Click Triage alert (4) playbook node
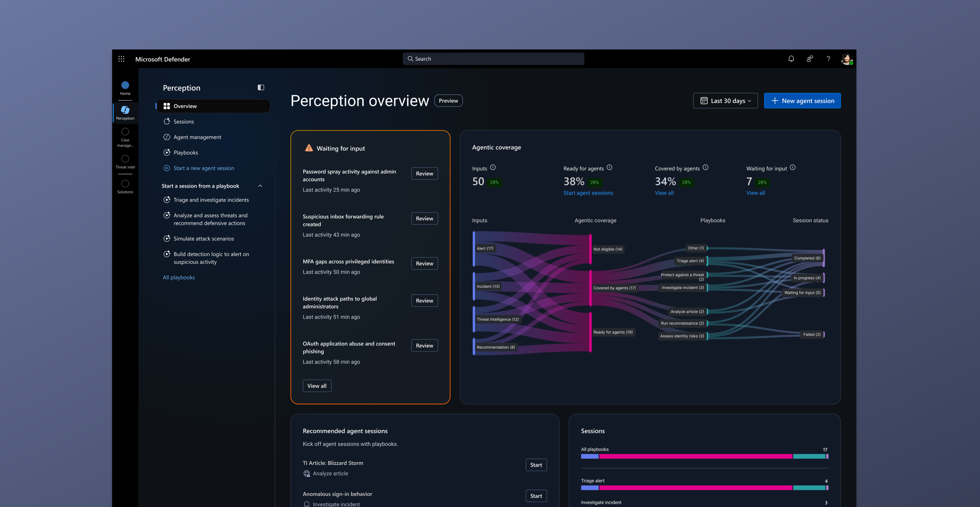The image size is (980, 507). click(x=690, y=261)
